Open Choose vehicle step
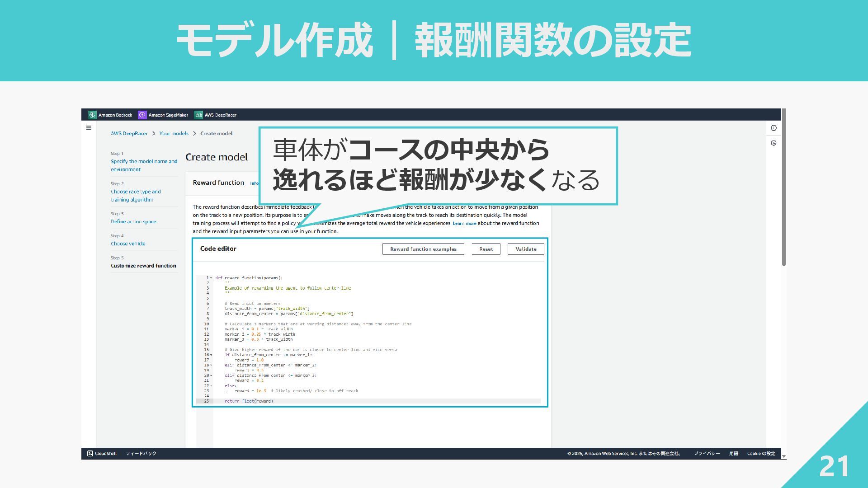 [x=128, y=244]
